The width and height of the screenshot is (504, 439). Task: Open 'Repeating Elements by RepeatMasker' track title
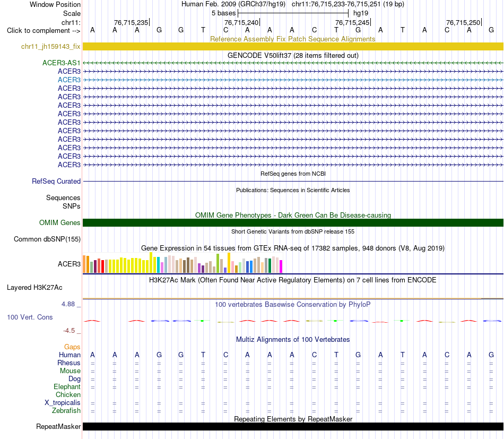point(293,419)
